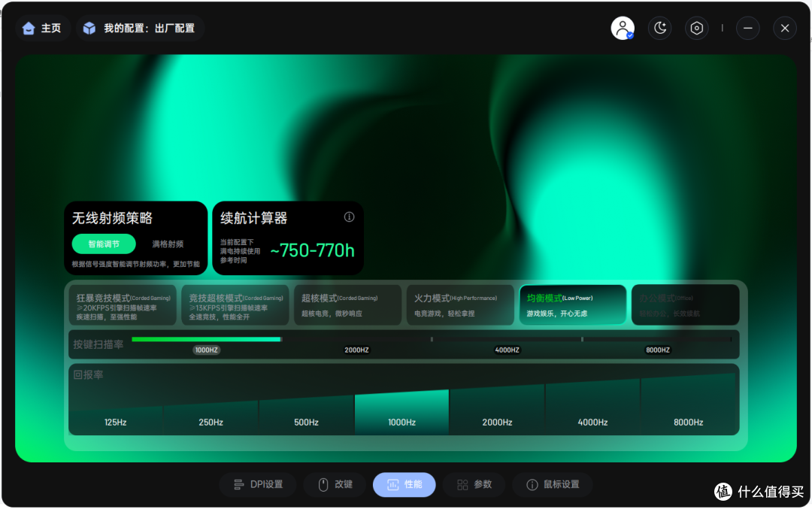The image size is (812, 509).
Task: Click the 回报率 label
Action: (x=88, y=374)
